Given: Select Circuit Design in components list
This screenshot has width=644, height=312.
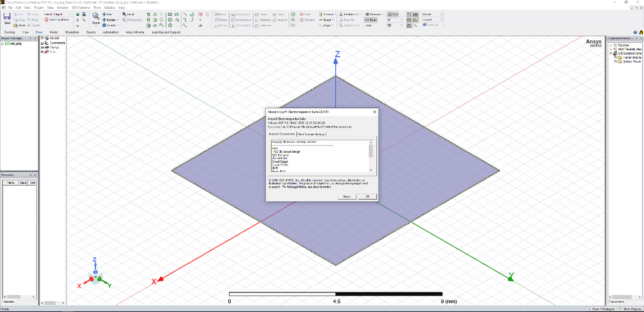Looking at the screenshot, I should point(280,162).
